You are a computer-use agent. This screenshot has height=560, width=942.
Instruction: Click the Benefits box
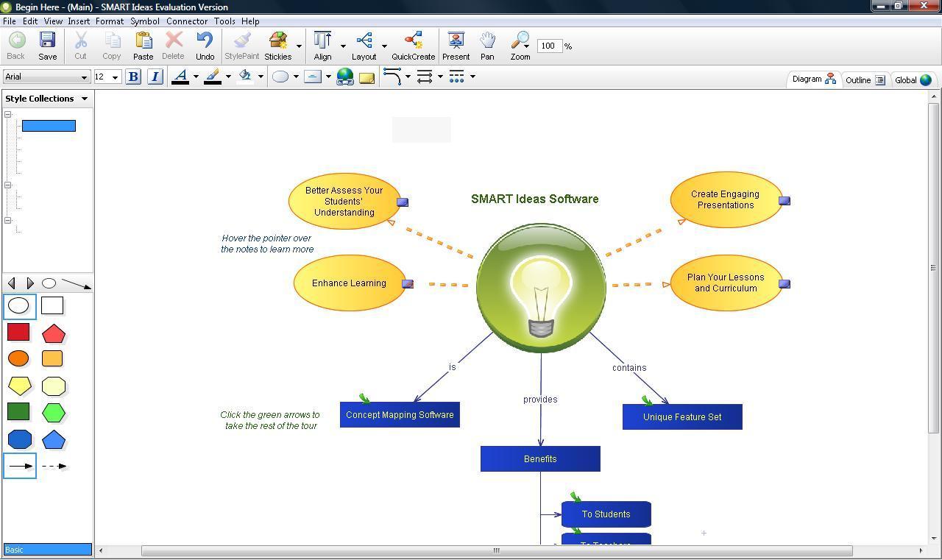tap(540, 459)
